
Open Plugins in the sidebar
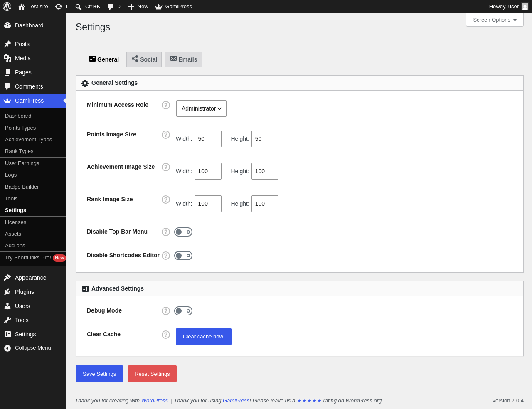(33, 292)
